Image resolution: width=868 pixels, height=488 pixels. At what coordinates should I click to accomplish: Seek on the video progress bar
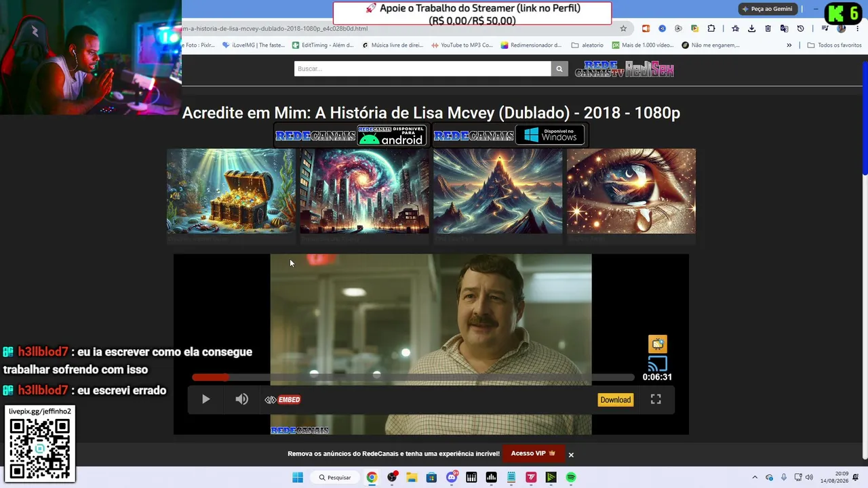point(414,377)
